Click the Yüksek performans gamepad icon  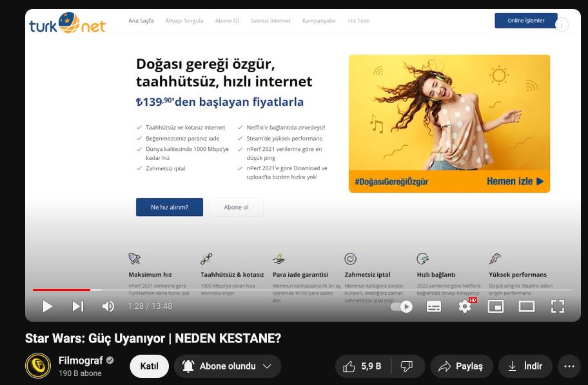495,259
